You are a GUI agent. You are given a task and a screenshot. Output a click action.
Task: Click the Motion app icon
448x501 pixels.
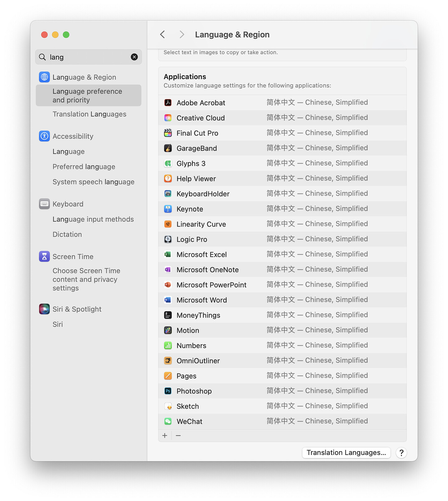tap(168, 330)
